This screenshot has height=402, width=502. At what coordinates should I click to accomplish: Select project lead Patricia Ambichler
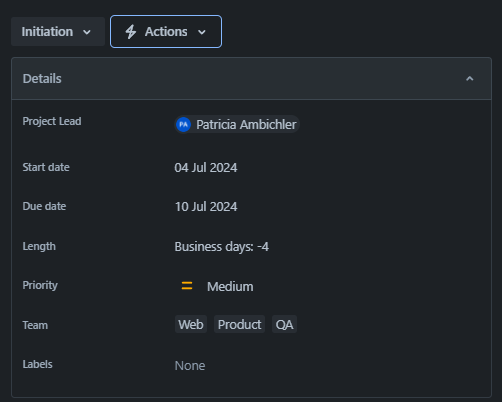tap(237, 125)
